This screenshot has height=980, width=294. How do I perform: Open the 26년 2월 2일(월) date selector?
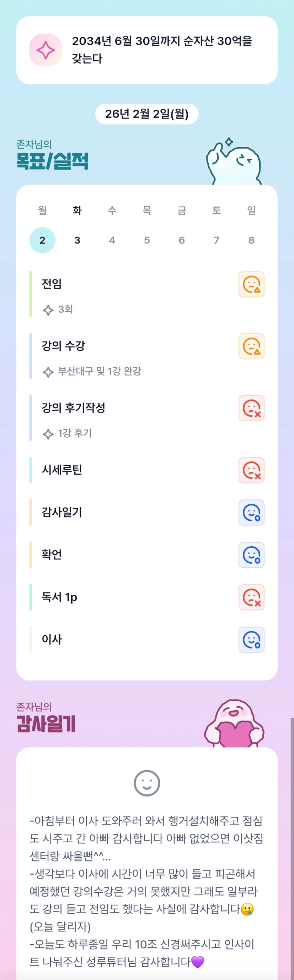146,114
